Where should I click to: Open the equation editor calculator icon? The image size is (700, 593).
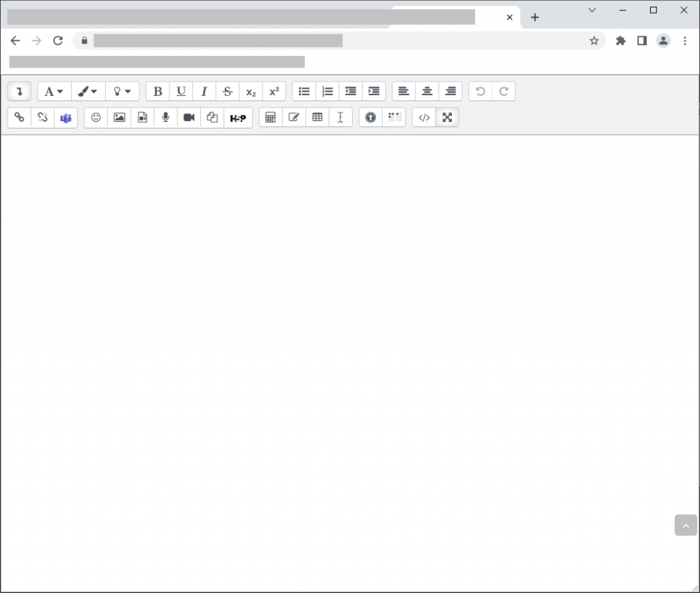[270, 118]
